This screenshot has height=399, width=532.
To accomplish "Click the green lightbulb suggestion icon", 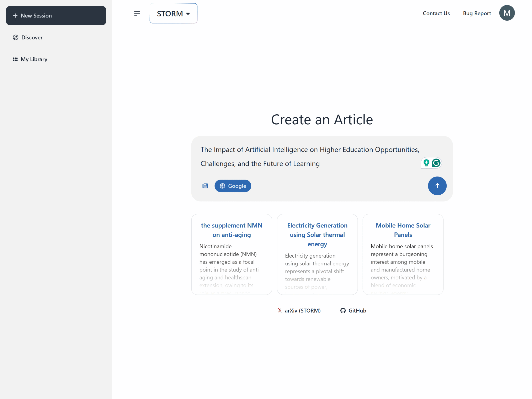I will 426,163.
